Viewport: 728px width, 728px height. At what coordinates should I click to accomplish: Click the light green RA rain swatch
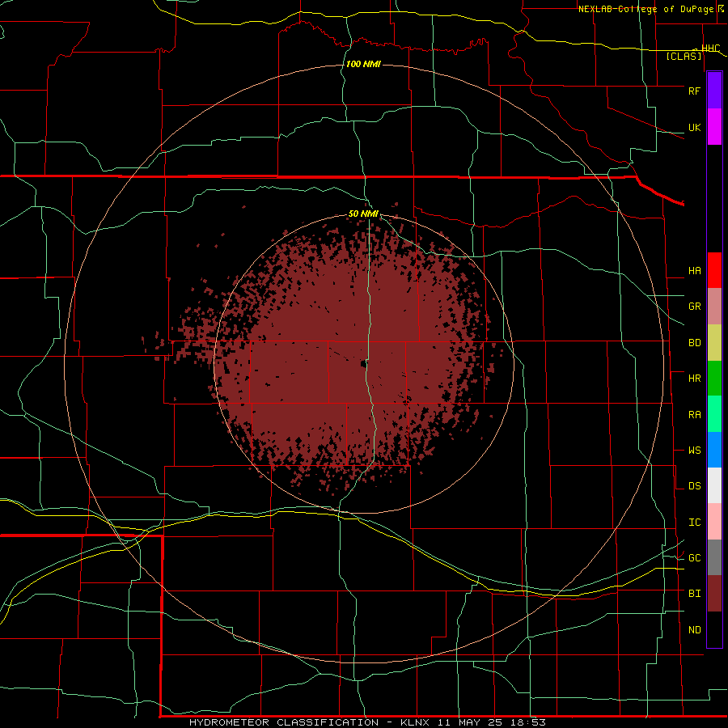[x=714, y=414]
